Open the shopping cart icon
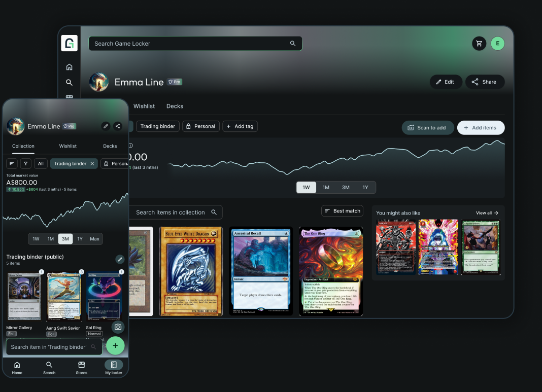The width and height of the screenshot is (542, 392). [479, 44]
